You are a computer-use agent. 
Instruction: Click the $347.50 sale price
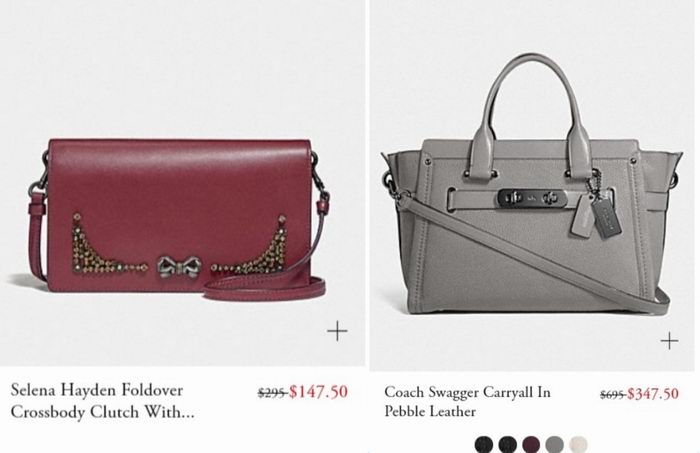pyautogui.click(x=653, y=394)
